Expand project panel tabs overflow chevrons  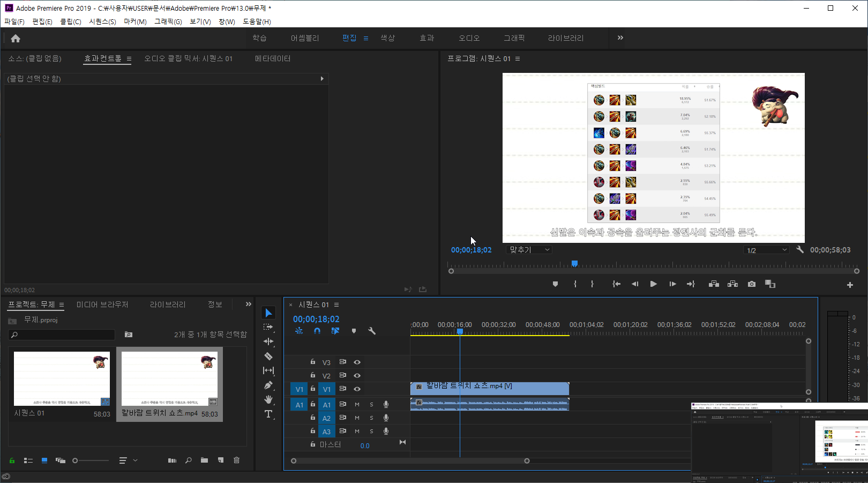(248, 304)
